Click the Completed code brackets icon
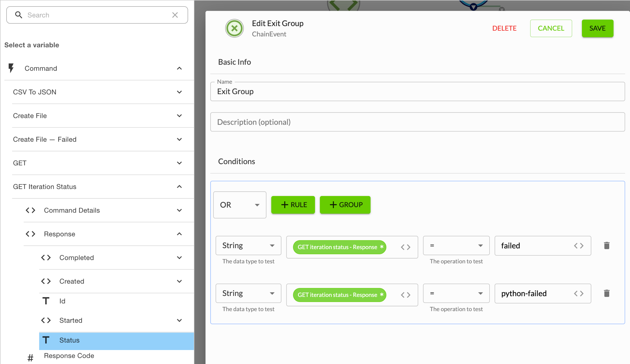Screen dimensions: 630x364 (x=46, y=258)
